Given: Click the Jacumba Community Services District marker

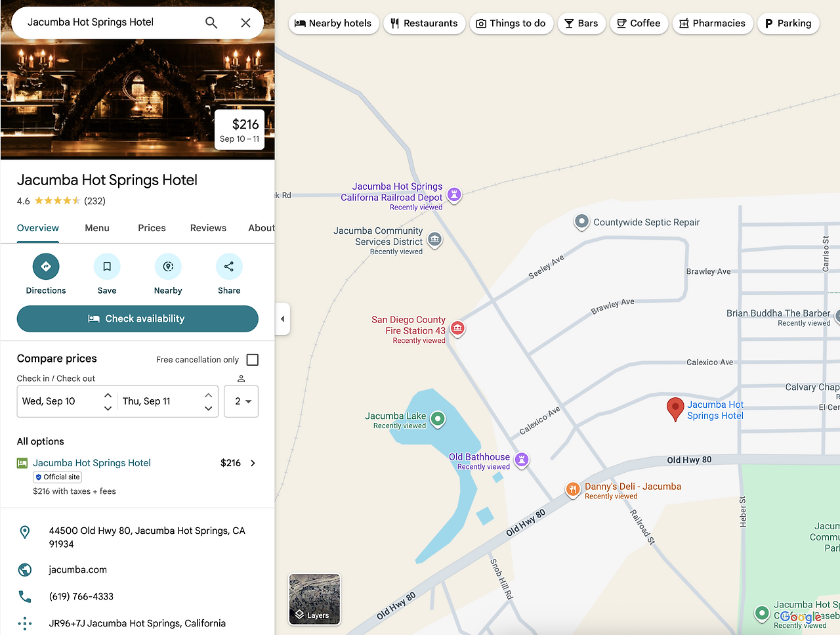Looking at the screenshot, I should coord(434,239).
